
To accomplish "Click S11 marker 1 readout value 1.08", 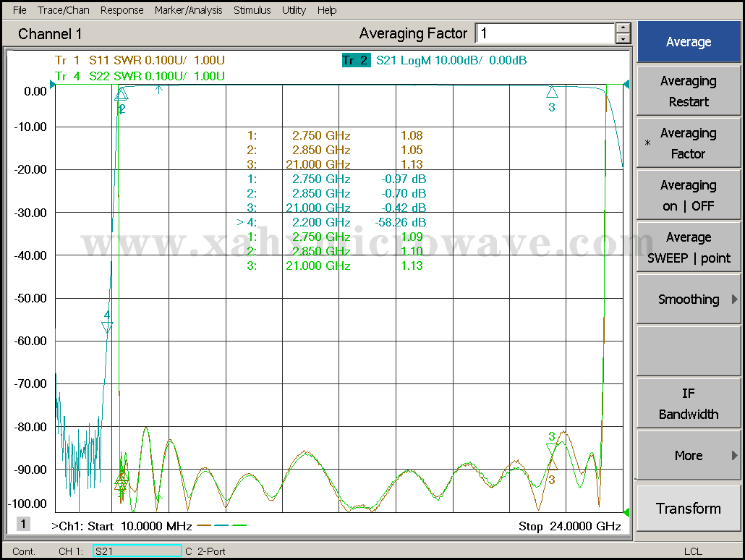I will (x=412, y=135).
